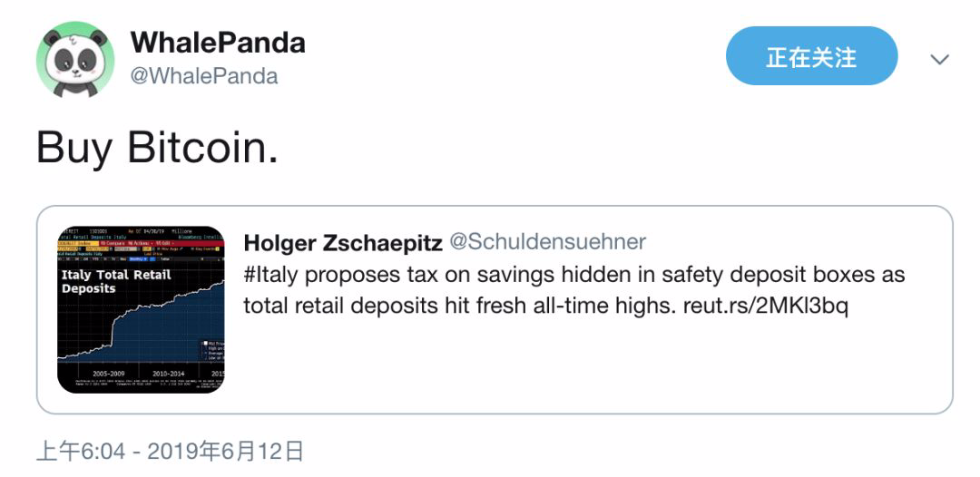Visit the @Schuldensuehner handle
This screenshot has height=477, width=980.
tap(547, 242)
